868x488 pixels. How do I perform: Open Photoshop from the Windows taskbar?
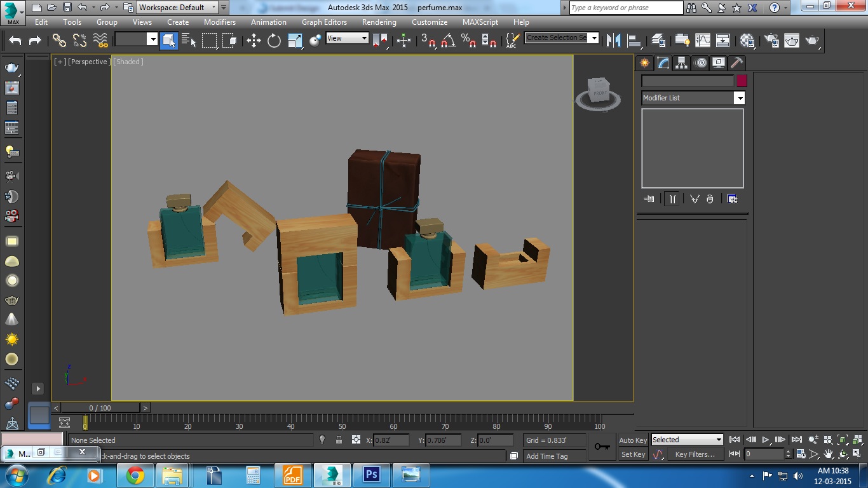371,475
